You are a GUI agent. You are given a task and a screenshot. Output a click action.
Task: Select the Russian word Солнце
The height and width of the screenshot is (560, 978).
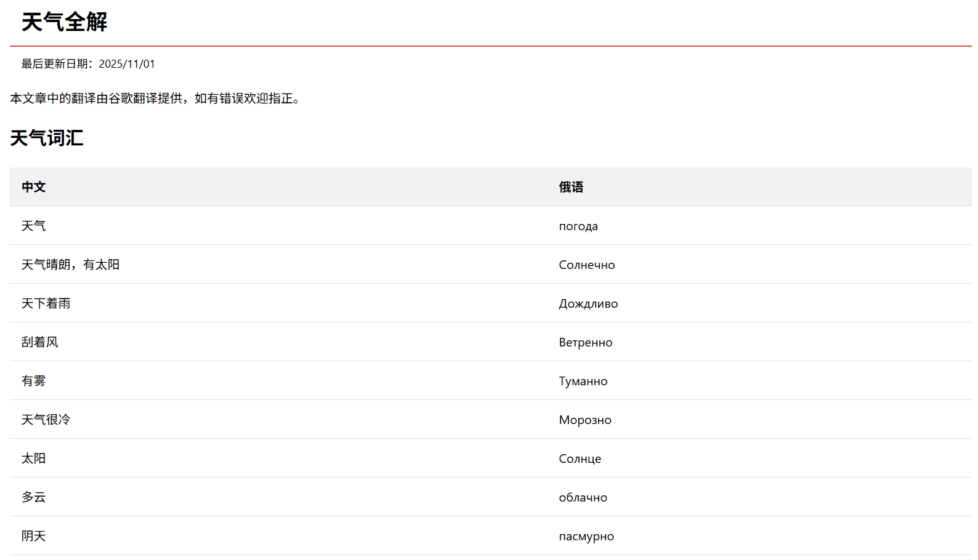[580, 458]
